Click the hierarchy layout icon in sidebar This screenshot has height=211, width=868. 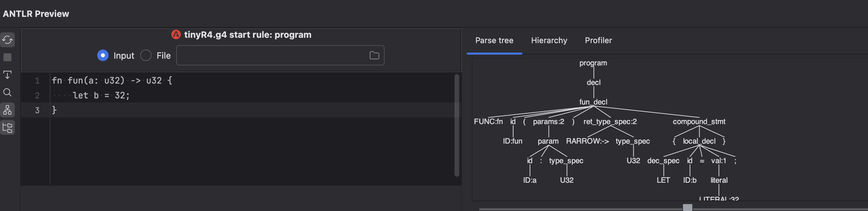click(7, 128)
